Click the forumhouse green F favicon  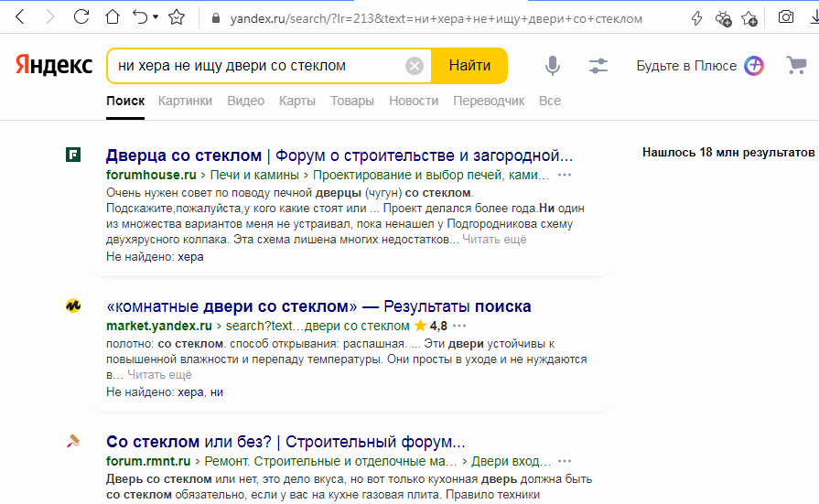click(x=73, y=155)
